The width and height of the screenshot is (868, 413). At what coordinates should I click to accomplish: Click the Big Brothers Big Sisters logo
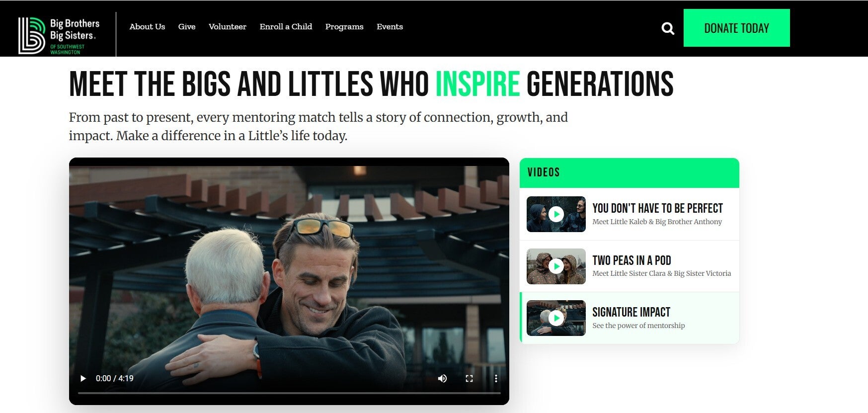(59, 36)
